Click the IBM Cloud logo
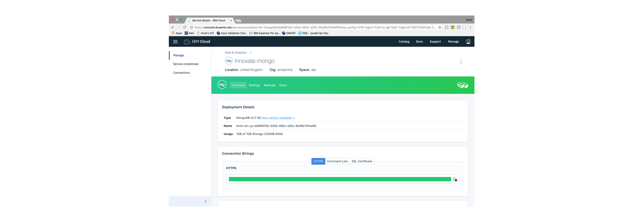The height and width of the screenshot is (222, 644). click(197, 41)
